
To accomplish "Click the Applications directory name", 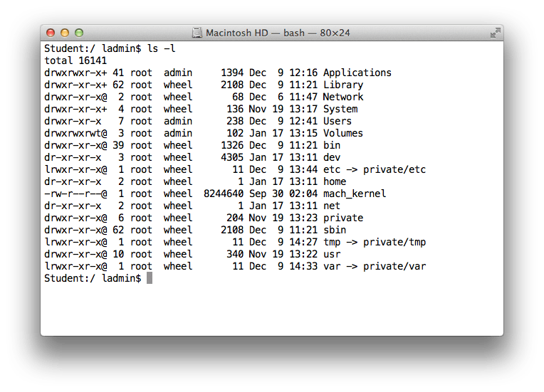I will [x=357, y=73].
